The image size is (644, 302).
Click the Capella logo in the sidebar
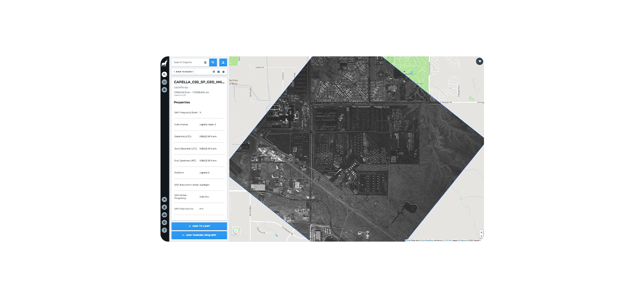[164, 63]
